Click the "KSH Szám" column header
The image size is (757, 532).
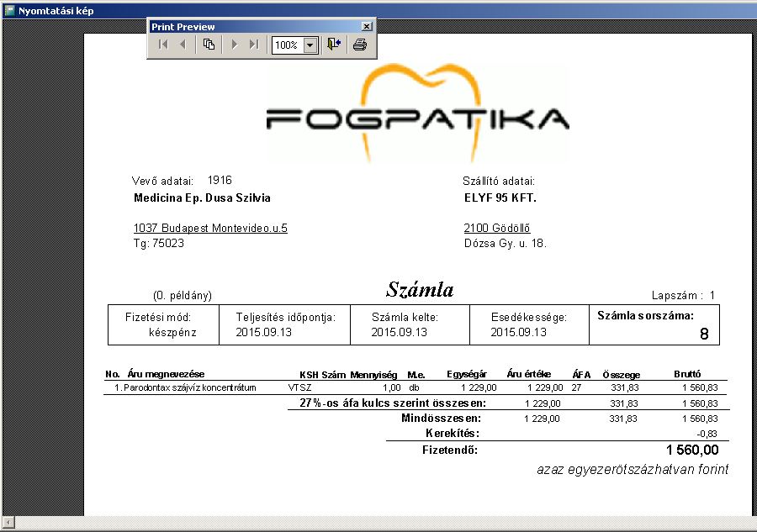(322, 375)
